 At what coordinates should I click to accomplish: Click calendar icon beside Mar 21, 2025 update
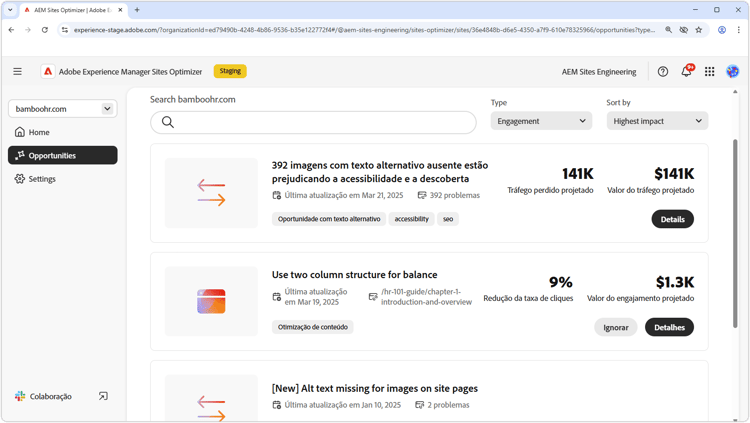coord(276,195)
